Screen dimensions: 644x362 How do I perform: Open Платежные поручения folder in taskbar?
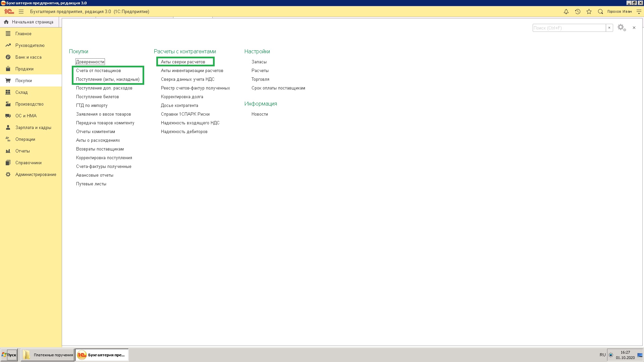click(48, 355)
